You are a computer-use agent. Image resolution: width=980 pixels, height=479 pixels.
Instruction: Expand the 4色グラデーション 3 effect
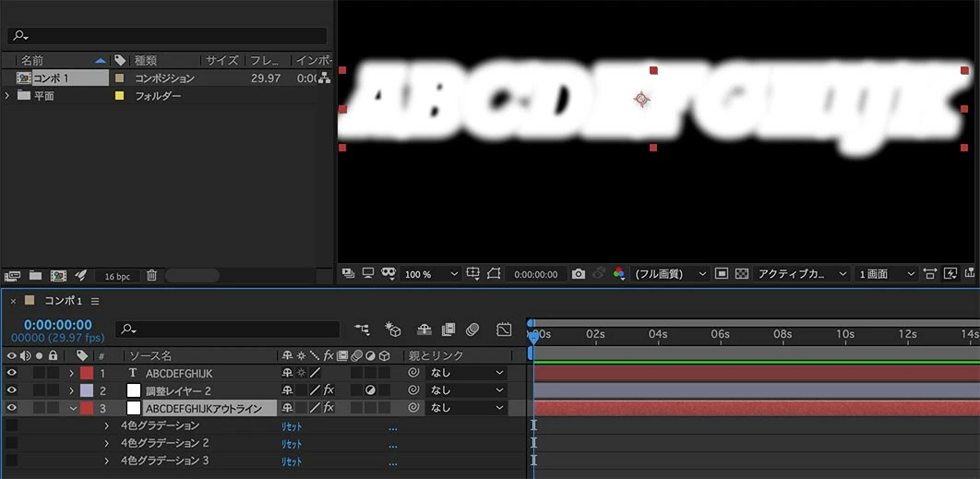point(106,461)
